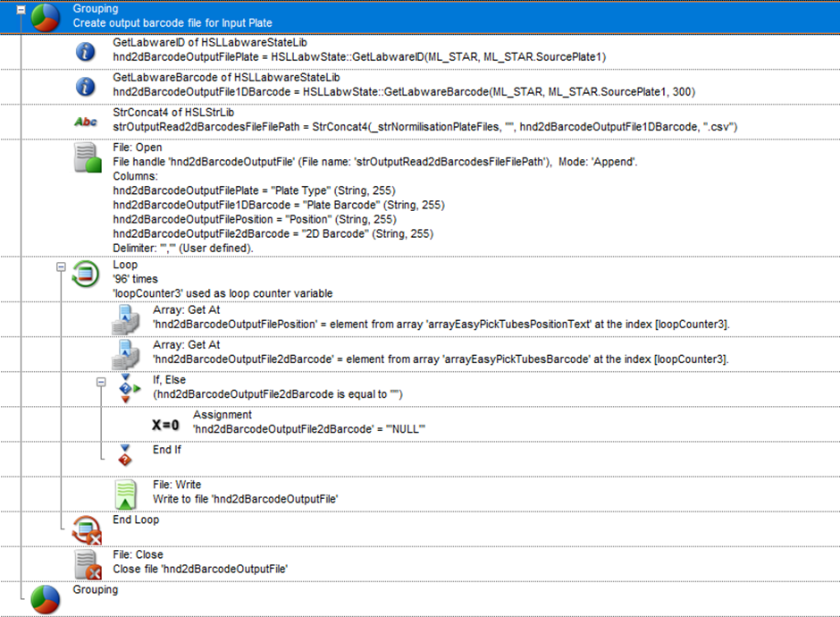Image resolution: width=840 pixels, height=617 pixels.
Task: Collapse the If, Else block
Action: point(101,382)
